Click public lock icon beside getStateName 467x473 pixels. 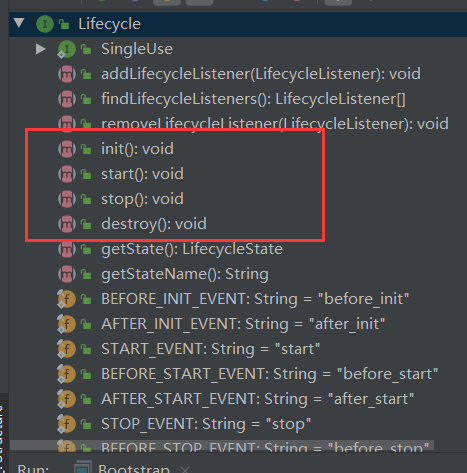pos(86,274)
